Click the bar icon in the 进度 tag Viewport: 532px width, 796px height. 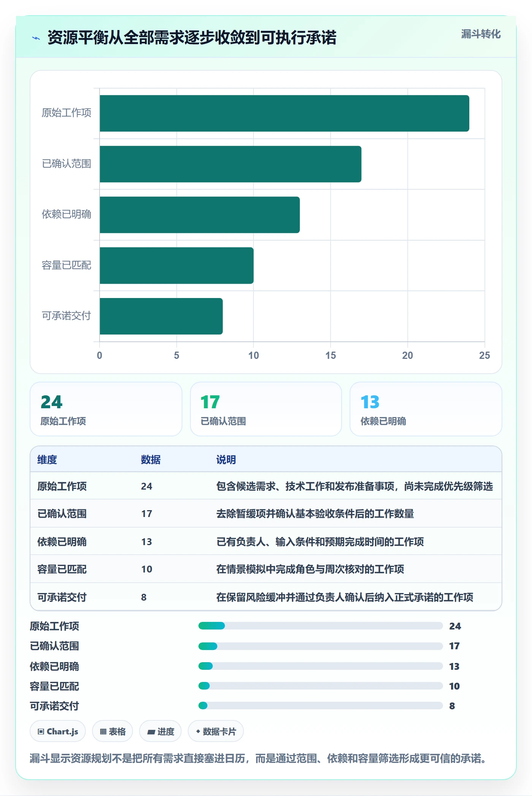151,732
